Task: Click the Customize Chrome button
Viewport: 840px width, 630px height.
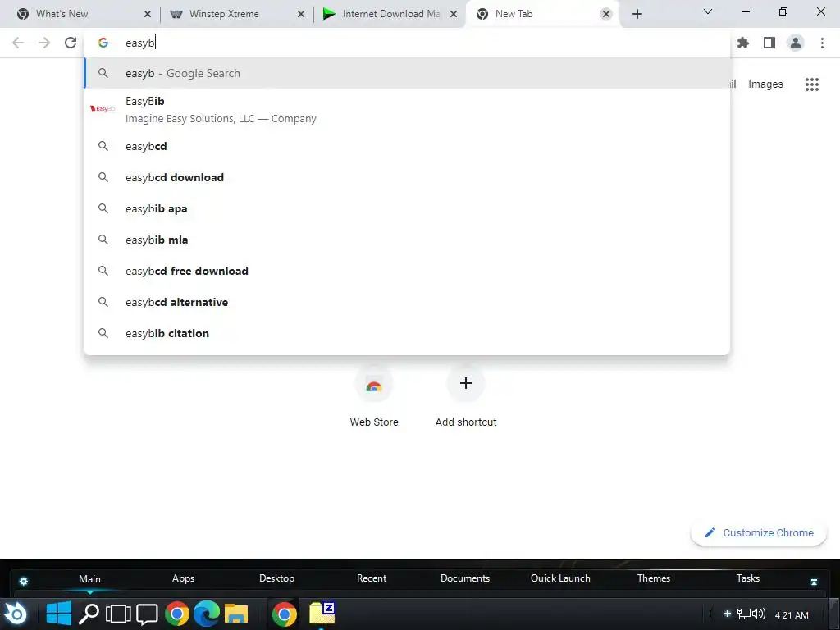Action: coord(758,532)
